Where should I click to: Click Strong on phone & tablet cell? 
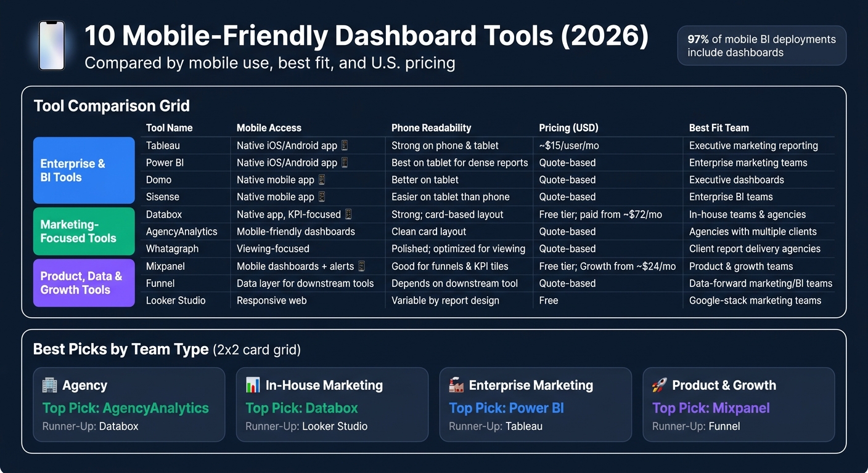445,146
